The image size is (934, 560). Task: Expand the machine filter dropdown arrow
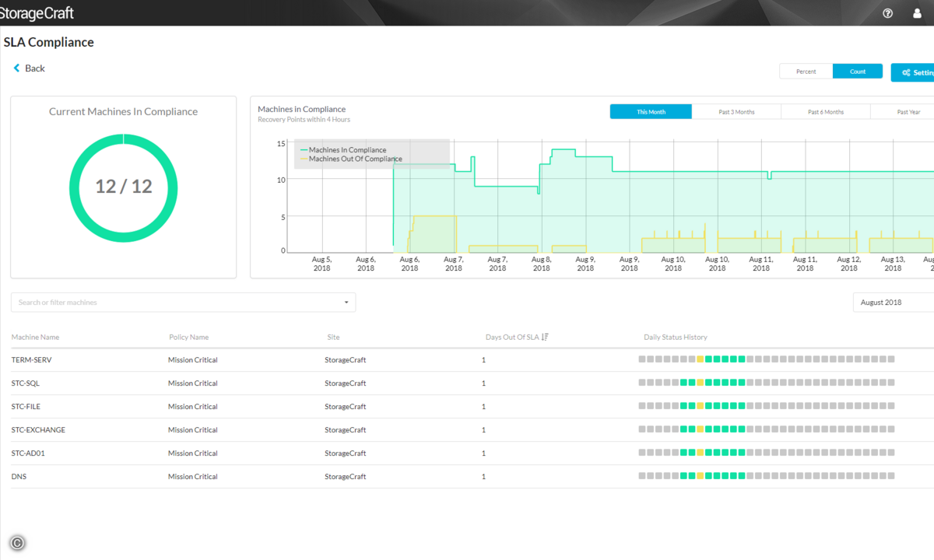pos(346,303)
